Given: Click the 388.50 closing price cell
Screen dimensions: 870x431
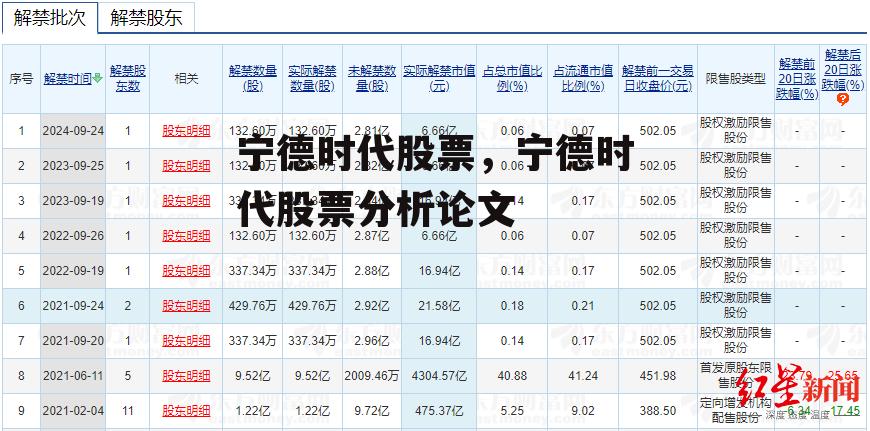Looking at the screenshot, I should [x=657, y=411].
